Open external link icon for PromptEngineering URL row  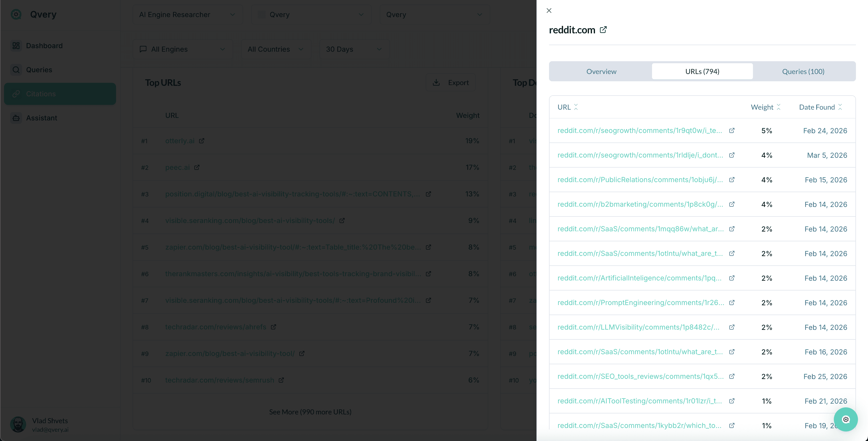(732, 303)
